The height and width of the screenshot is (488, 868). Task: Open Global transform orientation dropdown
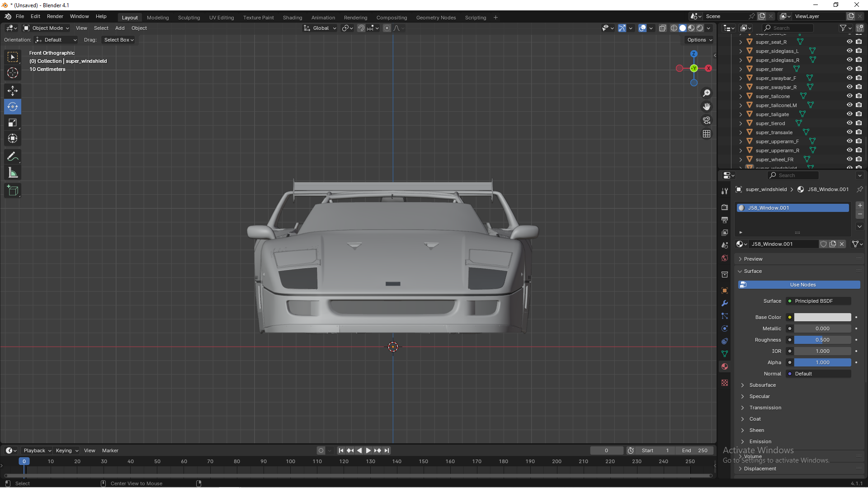point(320,28)
